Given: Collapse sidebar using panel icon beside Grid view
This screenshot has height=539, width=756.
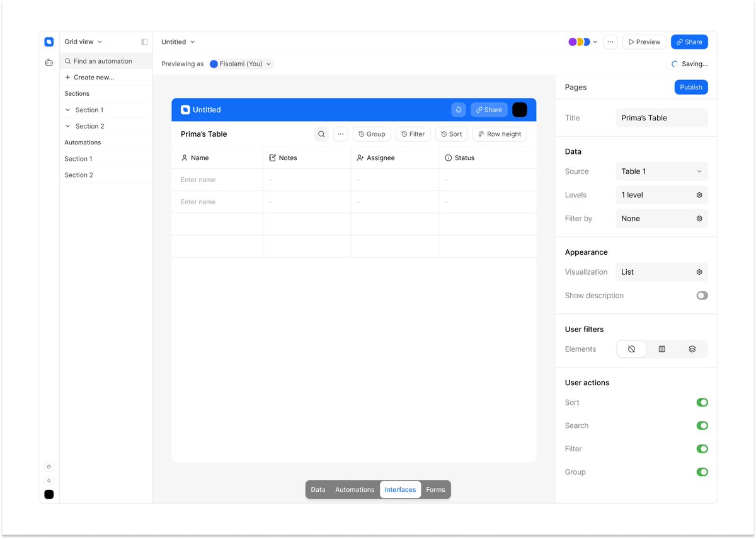Looking at the screenshot, I should 144,42.
